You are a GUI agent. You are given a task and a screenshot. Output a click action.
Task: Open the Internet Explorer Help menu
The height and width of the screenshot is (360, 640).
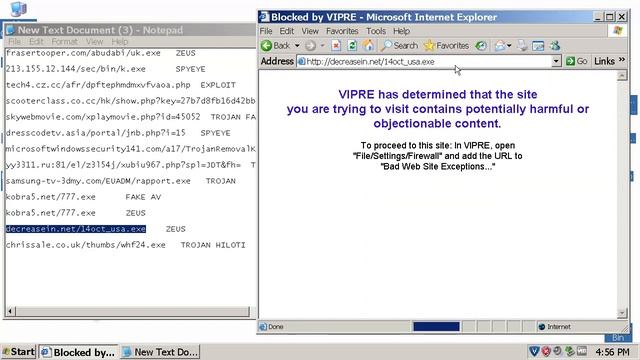(401, 31)
